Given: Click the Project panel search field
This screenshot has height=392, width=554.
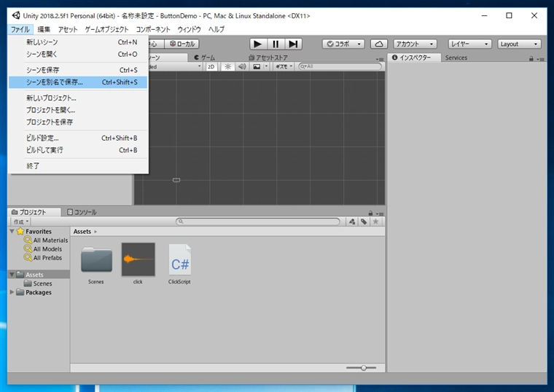Looking at the screenshot, I should pos(258,222).
